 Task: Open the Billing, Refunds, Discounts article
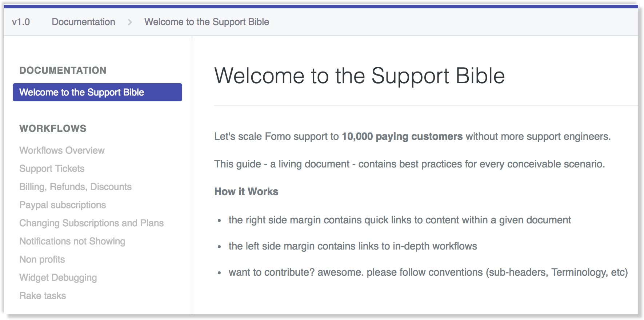[x=75, y=187]
